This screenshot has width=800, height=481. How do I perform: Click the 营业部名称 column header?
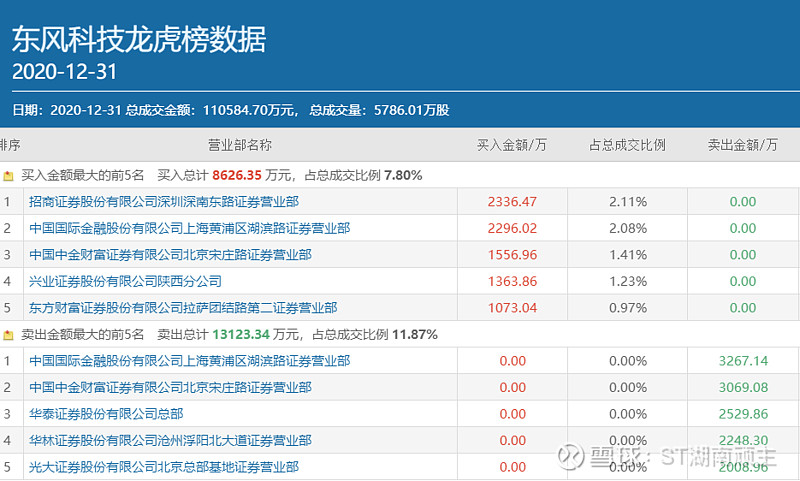(x=240, y=145)
